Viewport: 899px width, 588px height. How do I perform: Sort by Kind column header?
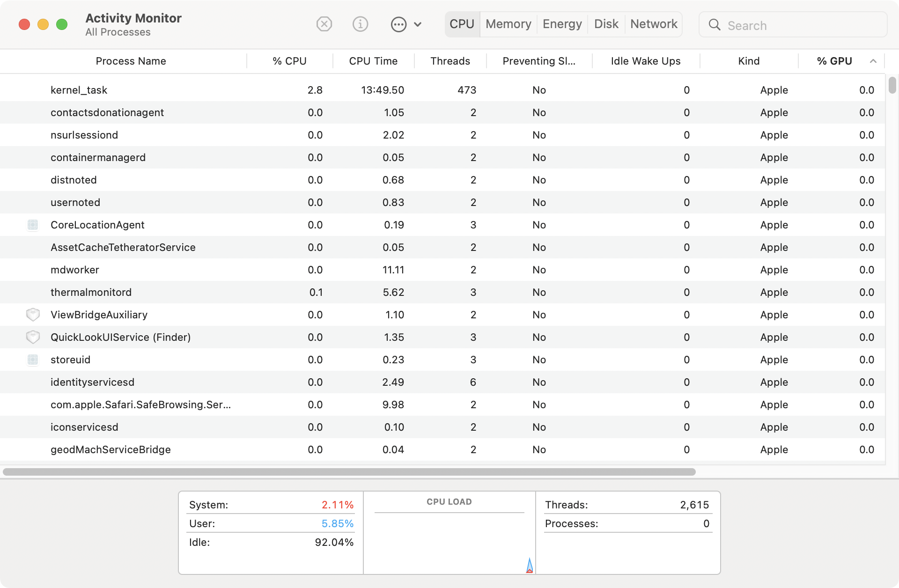tap(749, 61)
